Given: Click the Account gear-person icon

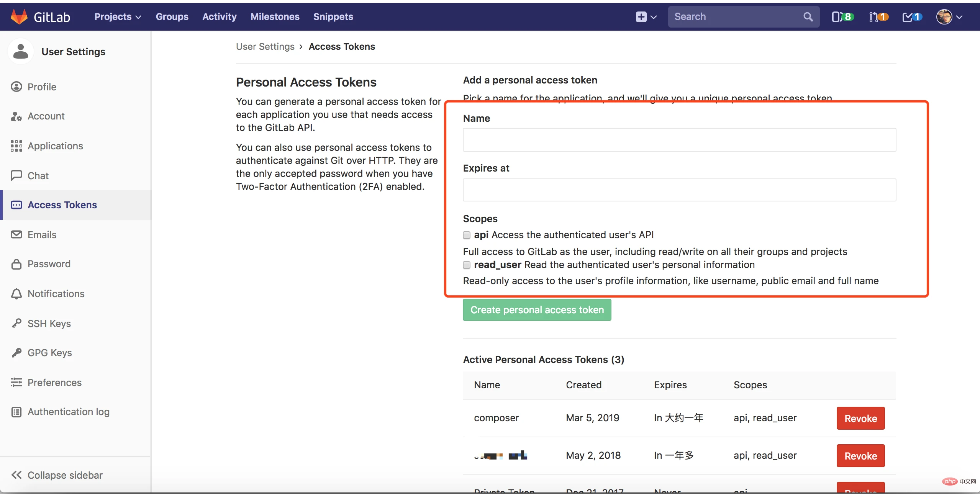Looking at the screenshot, I should pos(16,116).
